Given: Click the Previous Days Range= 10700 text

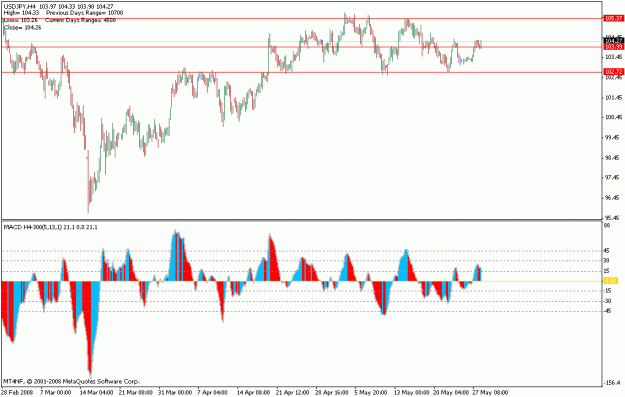Looking at the screenshot, I should (85, 13).
